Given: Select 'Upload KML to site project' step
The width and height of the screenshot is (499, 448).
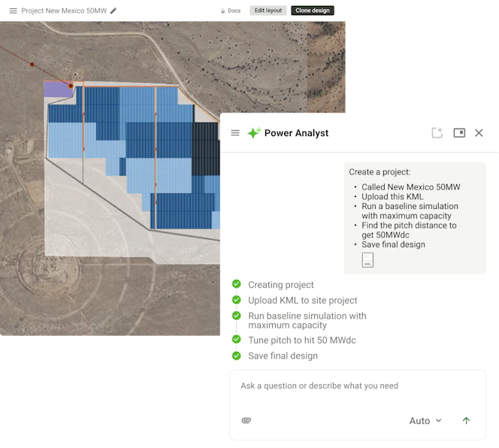Looking at the screenshot, I should point(303,300).
